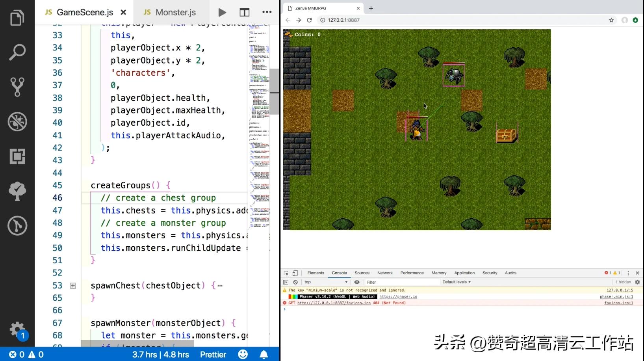Click the spider monster in the game
644x361 pixels.
(454, 75)
